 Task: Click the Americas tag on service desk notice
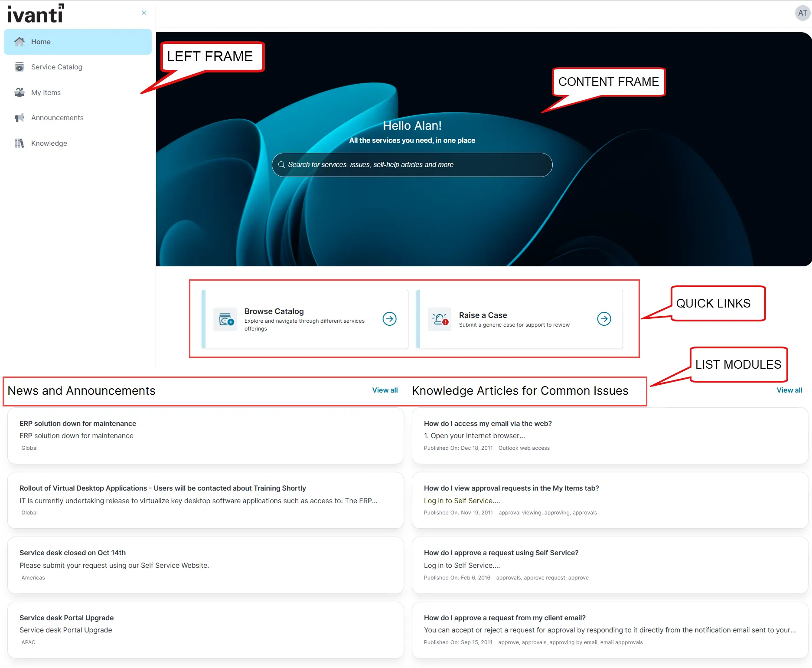[33, 578]
